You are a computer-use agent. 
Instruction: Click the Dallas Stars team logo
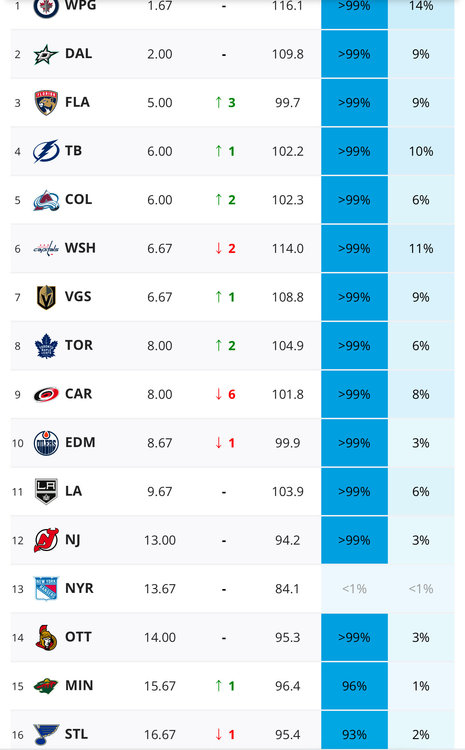pyautogui.click(x=46, y=55)
